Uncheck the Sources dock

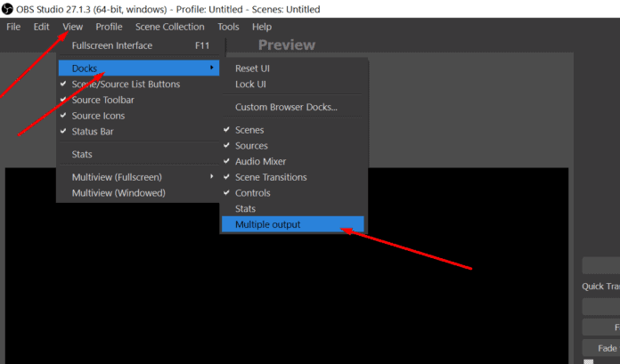tap(251, 146)
